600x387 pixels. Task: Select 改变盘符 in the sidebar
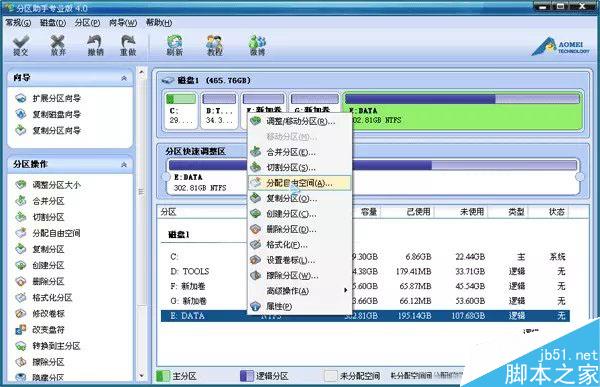[40, 330]
